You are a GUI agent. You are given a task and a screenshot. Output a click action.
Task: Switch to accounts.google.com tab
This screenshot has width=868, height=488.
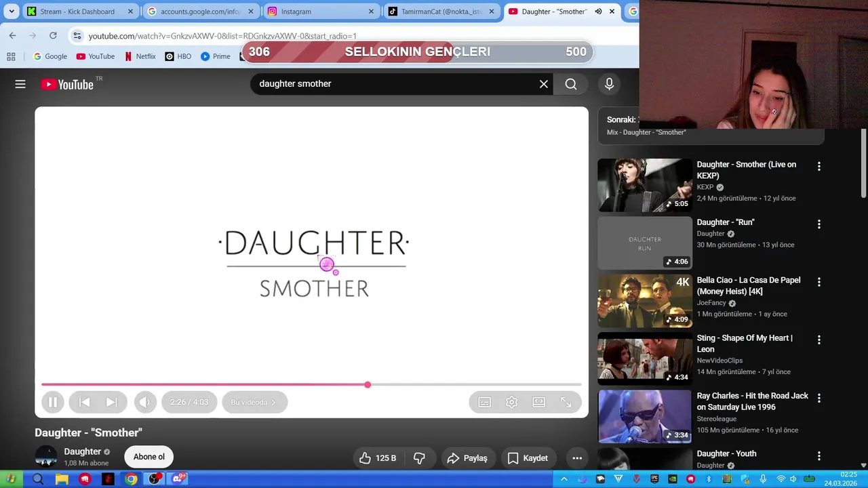tap(201, 12)
